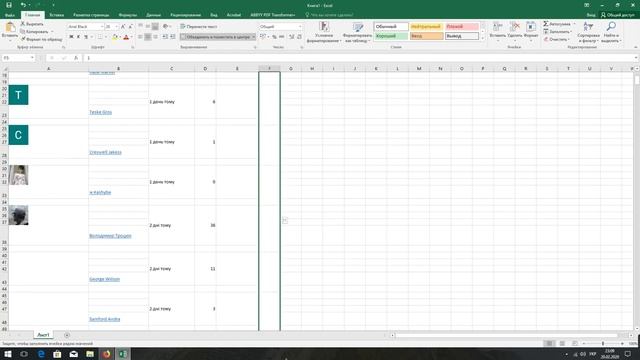The image size is (640, 360).
Task: Toggle wrap text (Перенести текст)
Action: [x=199, y=27]
